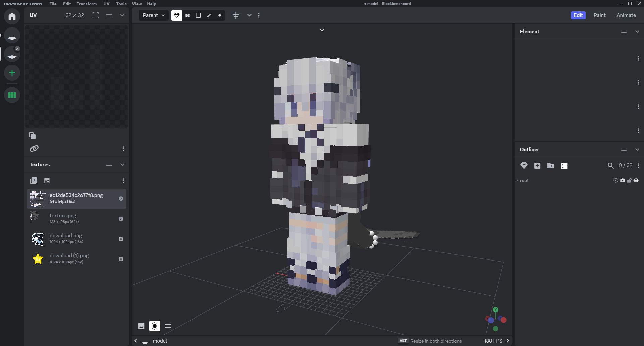Toggle the viewport shading sun button

(155, 326)
